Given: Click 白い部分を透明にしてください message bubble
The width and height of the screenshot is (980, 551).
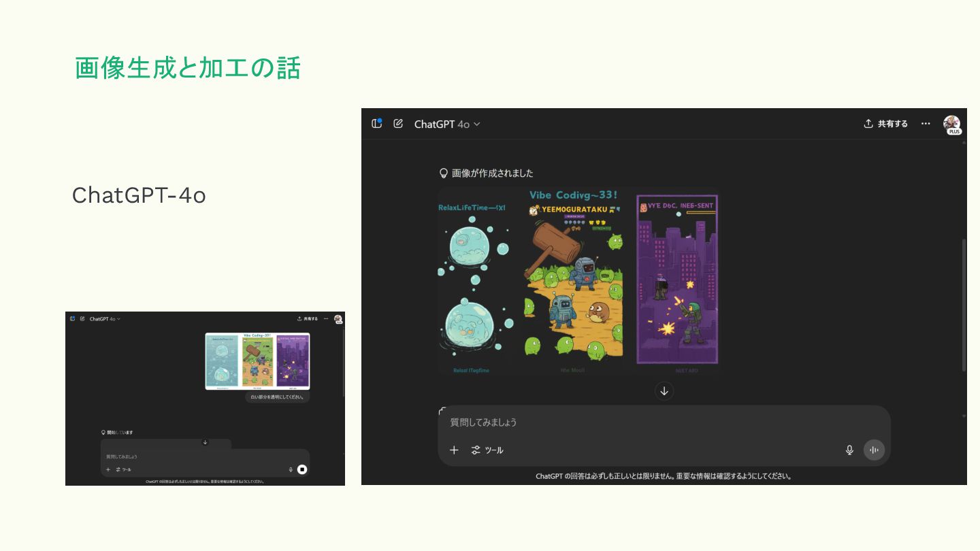Looking at the screenshot, I should (278, 397).
